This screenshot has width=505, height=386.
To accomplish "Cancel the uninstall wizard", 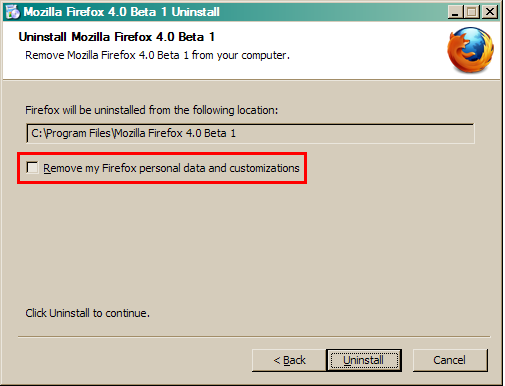I will [450, 360].
